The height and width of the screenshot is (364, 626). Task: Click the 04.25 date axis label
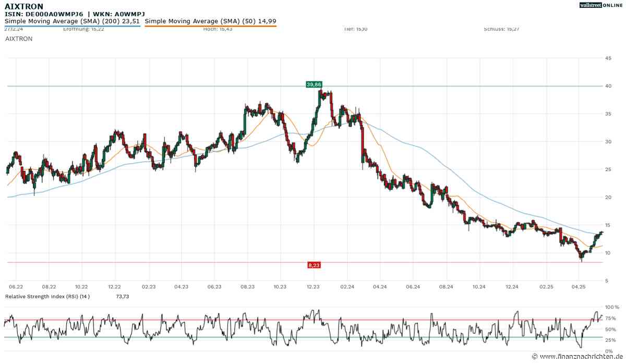point(579,286)
